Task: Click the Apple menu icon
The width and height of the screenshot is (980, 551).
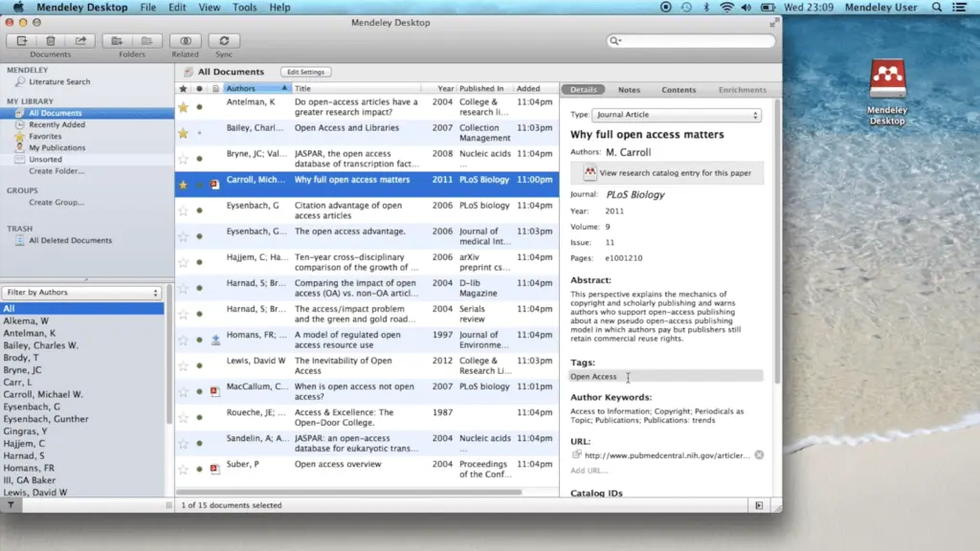Action: 19,8
